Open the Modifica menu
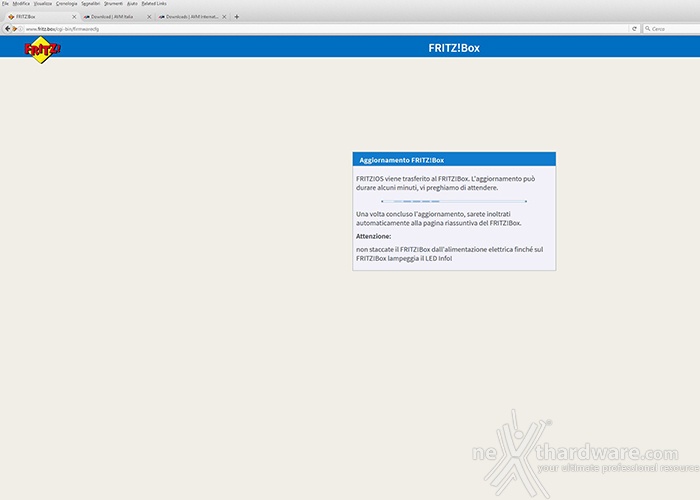700x500 pixels. (x=21, y=4)
